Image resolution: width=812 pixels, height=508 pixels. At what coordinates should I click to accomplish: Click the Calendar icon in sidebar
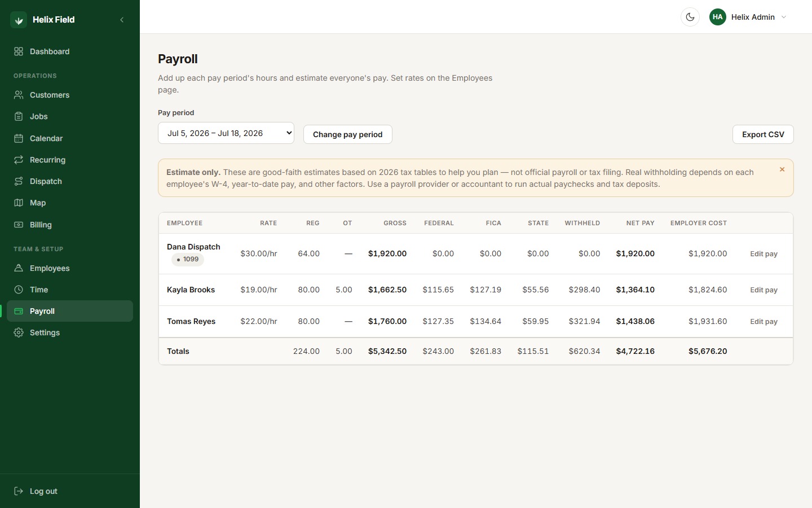[19, 138]
